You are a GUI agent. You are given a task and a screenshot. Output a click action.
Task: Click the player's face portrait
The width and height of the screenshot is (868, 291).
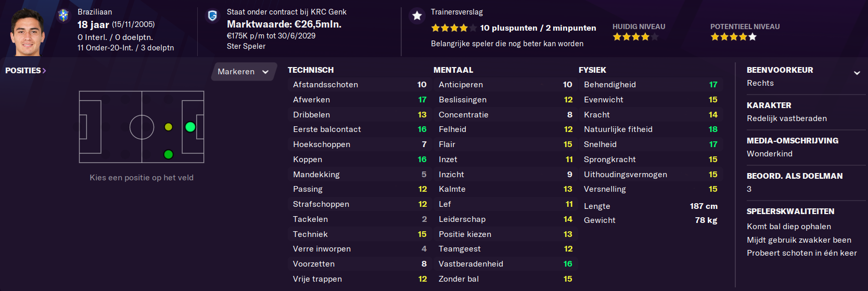27,32
